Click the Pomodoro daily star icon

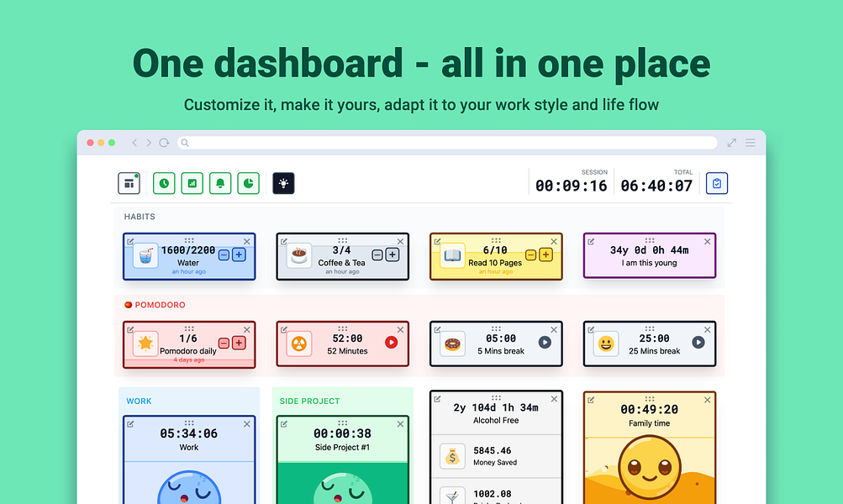tap(145, 344)
